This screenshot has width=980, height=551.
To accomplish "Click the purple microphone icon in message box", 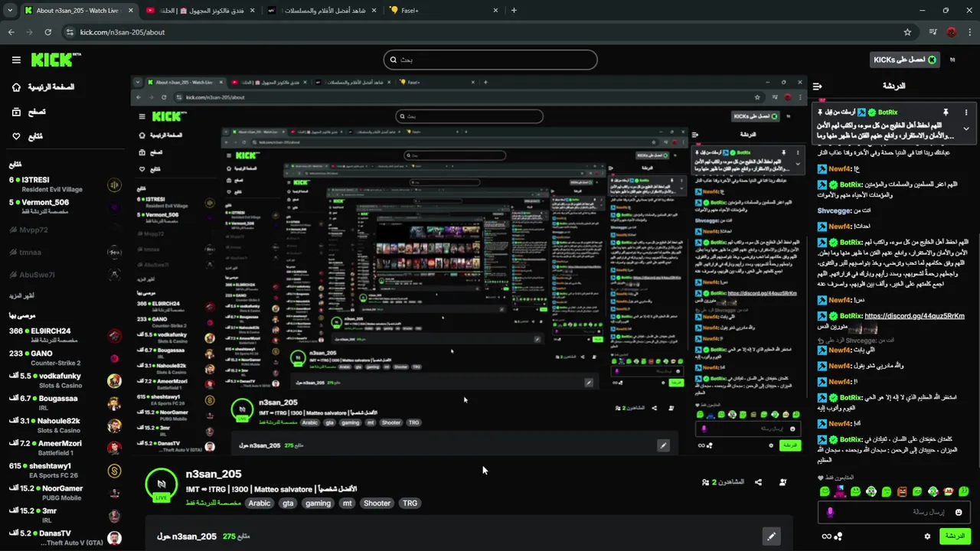I will point(831,512).
